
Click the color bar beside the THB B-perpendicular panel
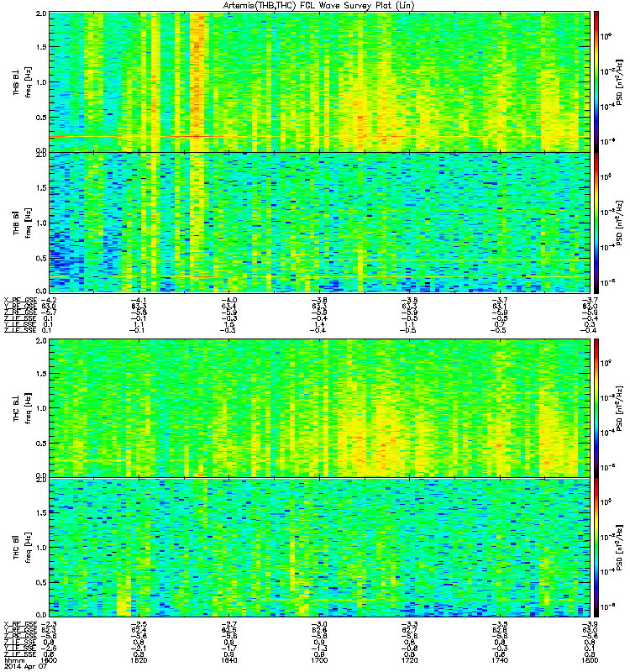596,81
